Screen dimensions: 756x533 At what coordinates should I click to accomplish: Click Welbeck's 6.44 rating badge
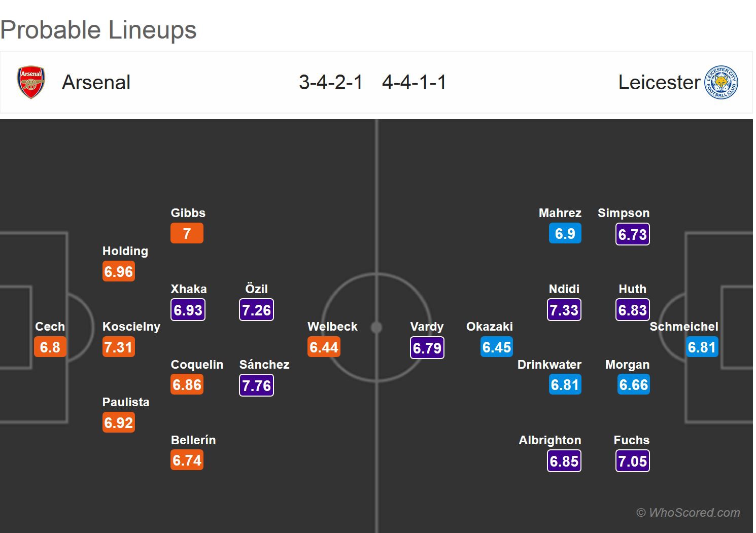pos(324,347)
